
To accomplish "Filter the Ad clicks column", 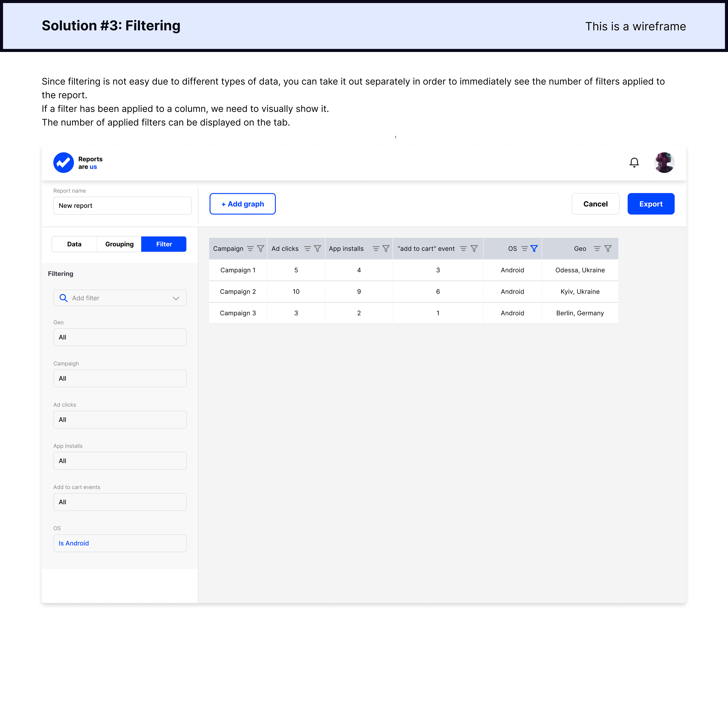I will point(317,249).
